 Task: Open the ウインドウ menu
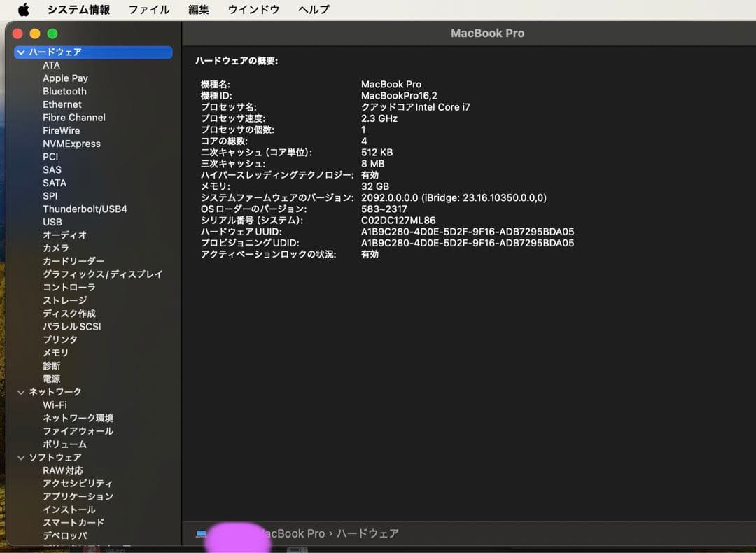[253, 10]
